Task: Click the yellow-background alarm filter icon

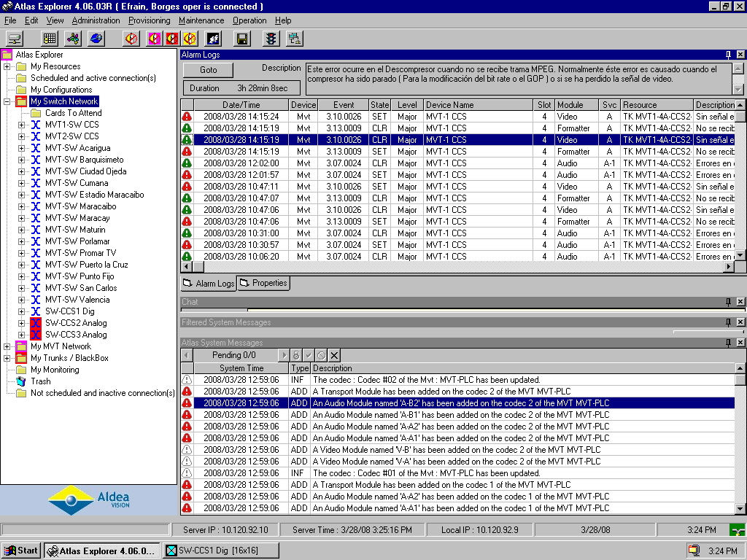Action: point(190,39)
